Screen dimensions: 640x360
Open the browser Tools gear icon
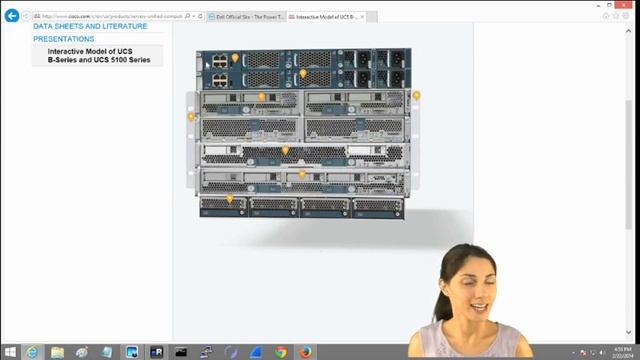click(625, 16)
